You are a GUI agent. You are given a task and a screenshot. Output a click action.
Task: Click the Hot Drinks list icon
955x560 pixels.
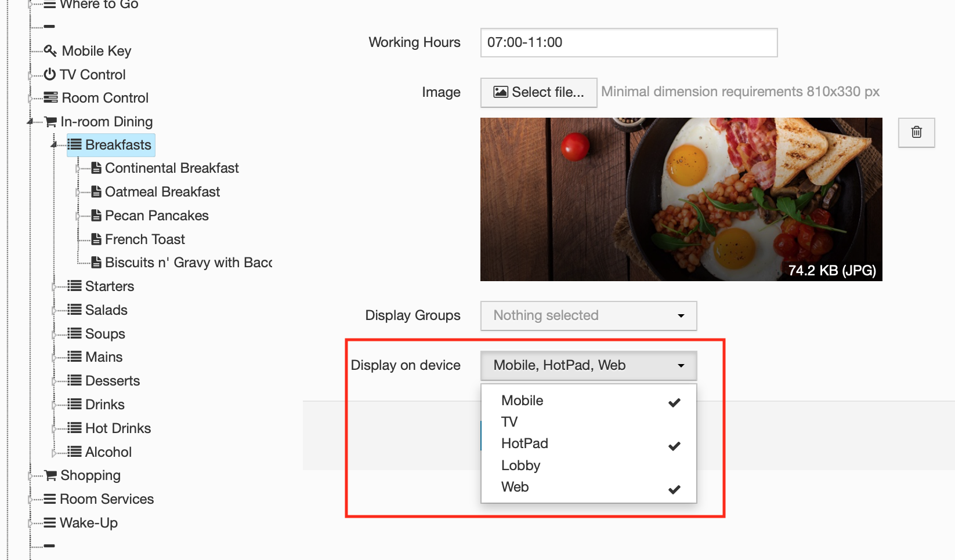pyautogui.click(x=74, y=428)
